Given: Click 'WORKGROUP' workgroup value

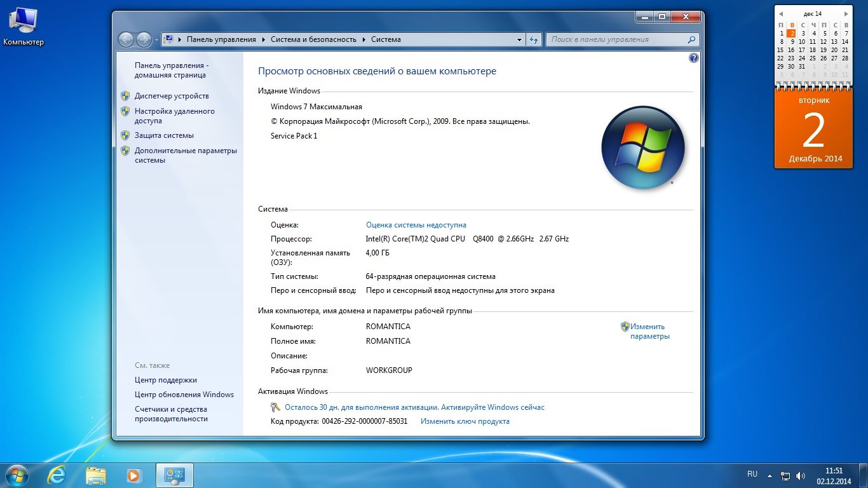Looking at the screenshot, I should (389, 370).
